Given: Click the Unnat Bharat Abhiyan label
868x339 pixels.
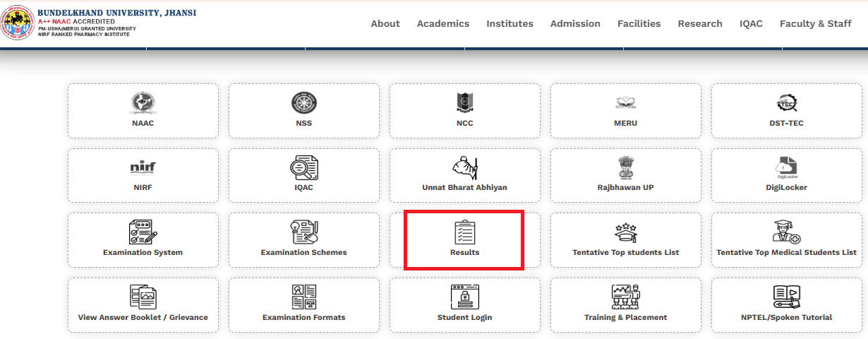Looking at the screenshot, I should pyautogui.click(x=465, y=187).
